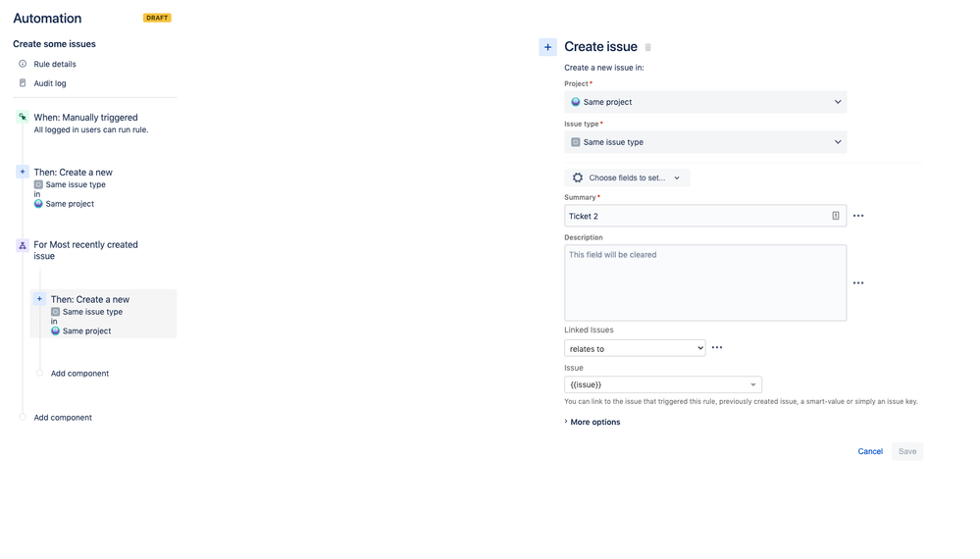Click Add component inside the branch
Image resolution: width=980 pixels, height=559 pixels.
[79, 374]
